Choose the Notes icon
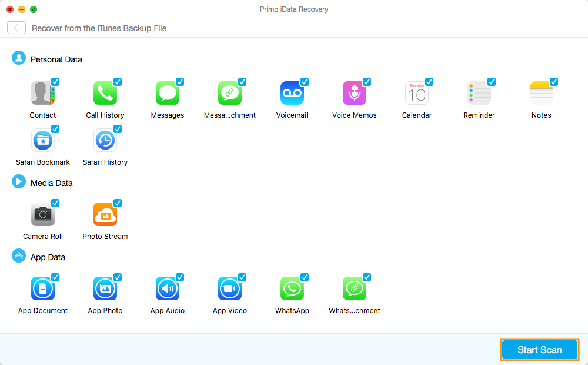The width and height of the screenshot is (588, 365). pos(541,93)
